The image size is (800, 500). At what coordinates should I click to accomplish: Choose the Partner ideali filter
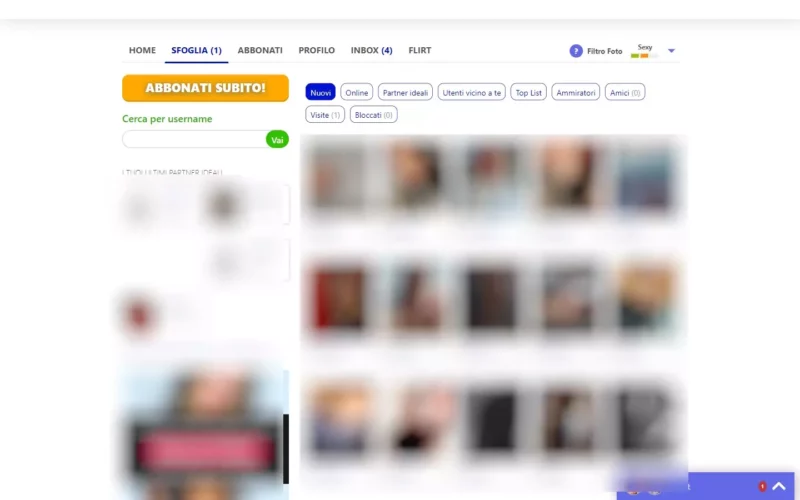405,92
